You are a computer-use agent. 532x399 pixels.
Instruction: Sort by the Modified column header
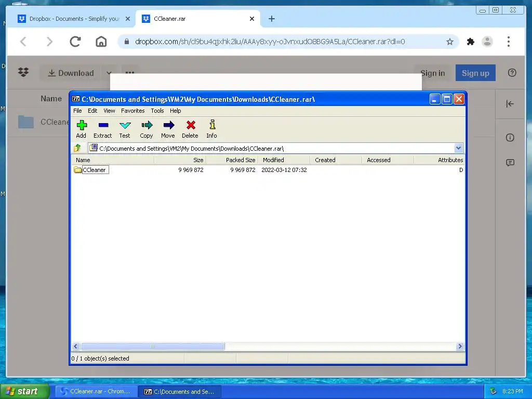click(x=284, y=160)
